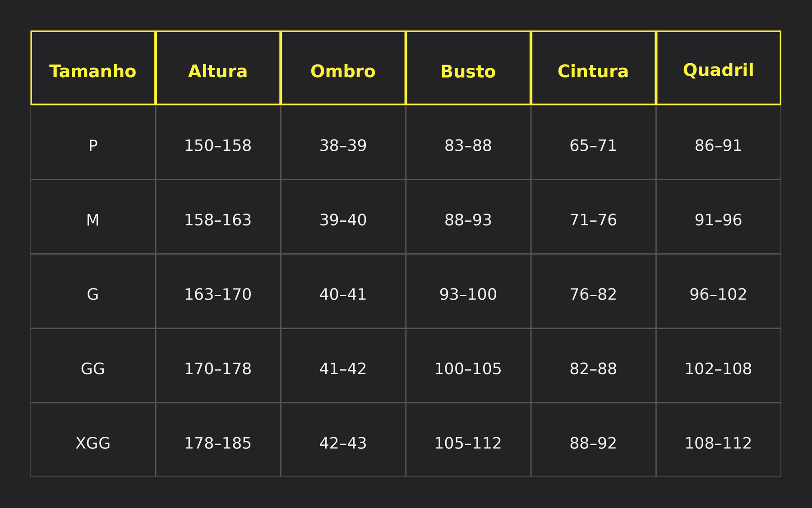
Task: Select the 150–158 height cell
Action: (x=218, y=145)
